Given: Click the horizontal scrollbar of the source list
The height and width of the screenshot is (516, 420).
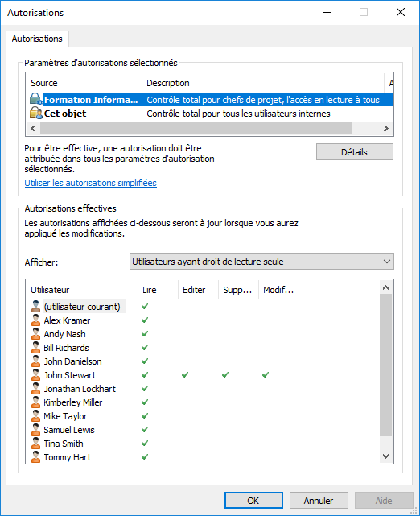Looking at the screenshot, I should [196, 128].
